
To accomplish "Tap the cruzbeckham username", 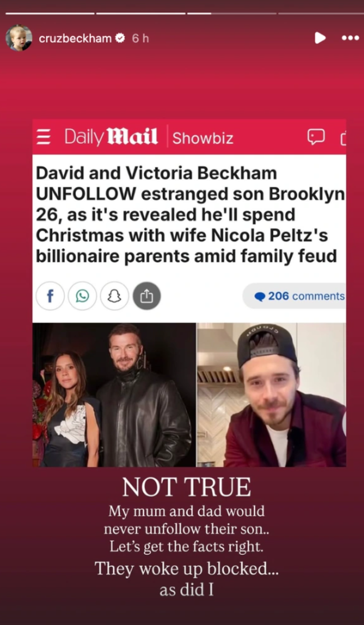I will 75,38.
